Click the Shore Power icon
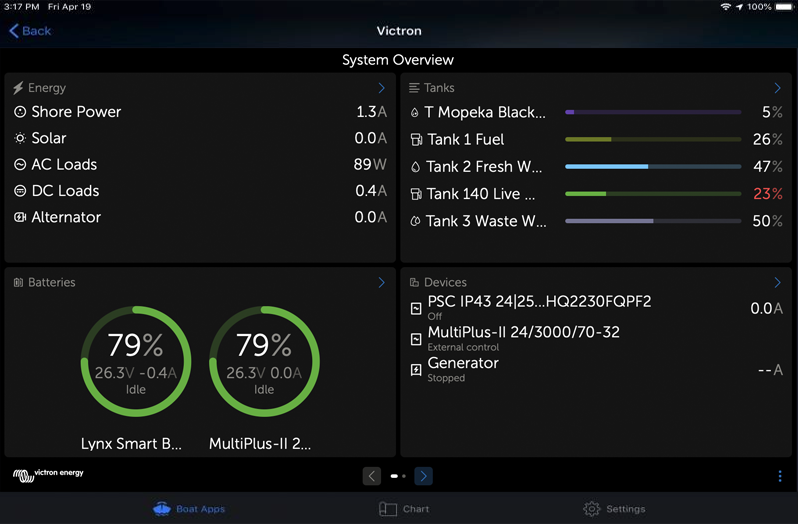Viewport: 798px width, 524px height. pyautogui.click(x=20, y=112)
